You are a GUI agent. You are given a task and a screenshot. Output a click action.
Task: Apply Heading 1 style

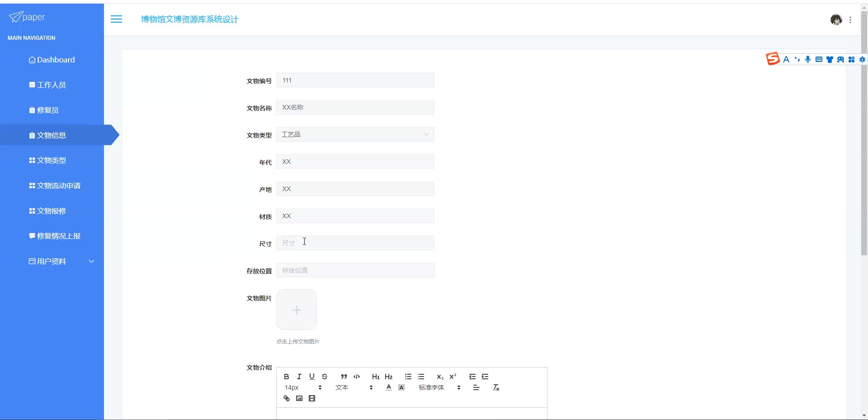(376, 377)
